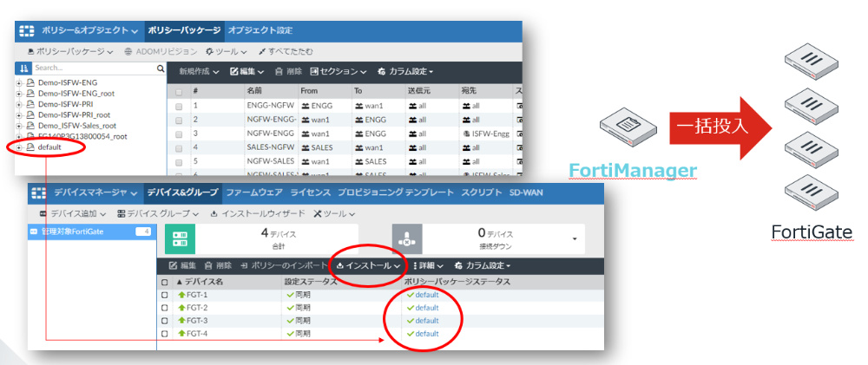Click すべてたたむ collapse all
Viewport: 868px width, 365px height.
[286, 51]
